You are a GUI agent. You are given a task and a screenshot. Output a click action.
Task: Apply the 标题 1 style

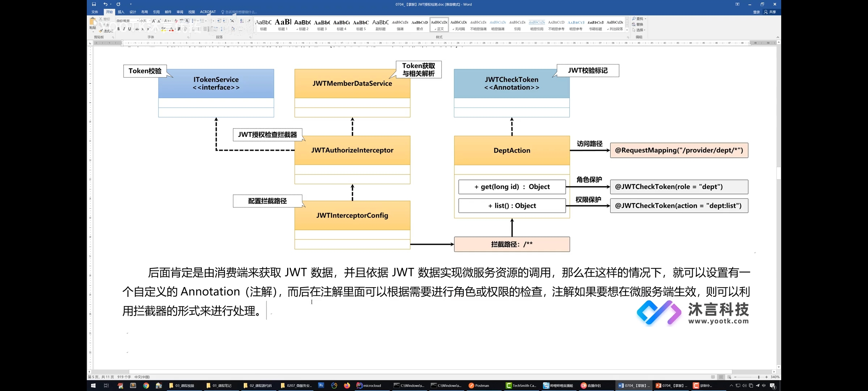[283, 25]
